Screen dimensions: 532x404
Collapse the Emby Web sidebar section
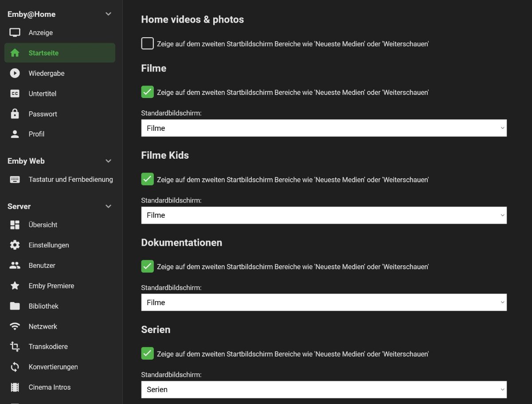109,161
